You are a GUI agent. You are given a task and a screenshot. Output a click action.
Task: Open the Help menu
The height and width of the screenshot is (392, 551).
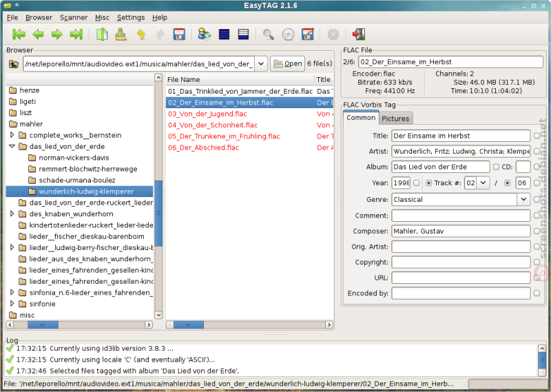(160, 17)
